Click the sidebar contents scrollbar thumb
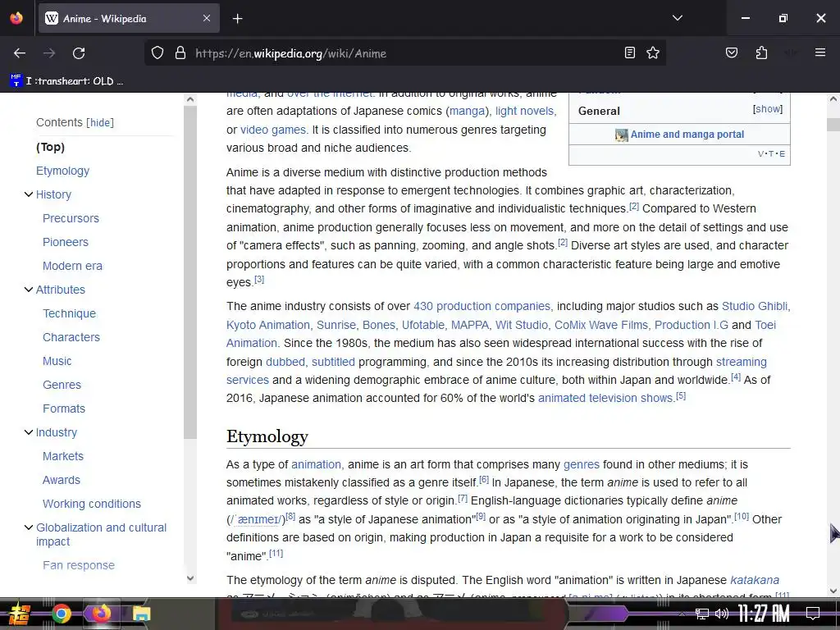Viewport: 840px width, 630px height. tap(189, 272)
